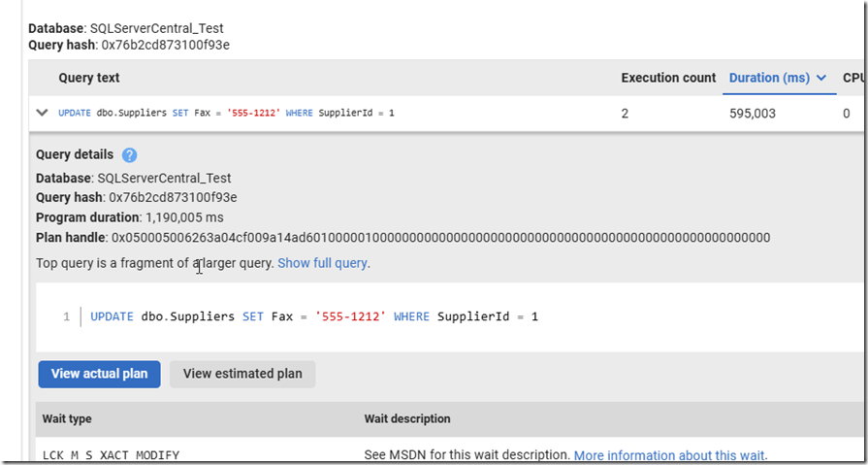Select the UPDATE query text in grid row
The height and width of the screenshot is (465, 868).
click(226, 114)
